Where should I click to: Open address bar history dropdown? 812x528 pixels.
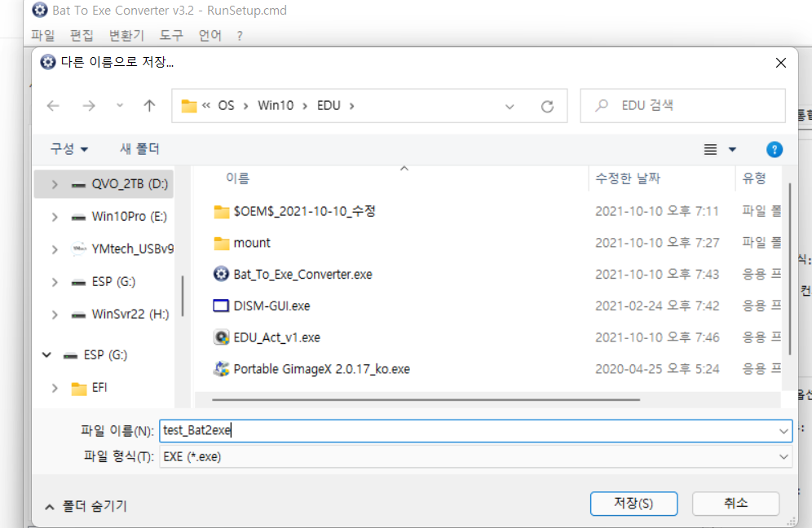[x=510, y=107]
